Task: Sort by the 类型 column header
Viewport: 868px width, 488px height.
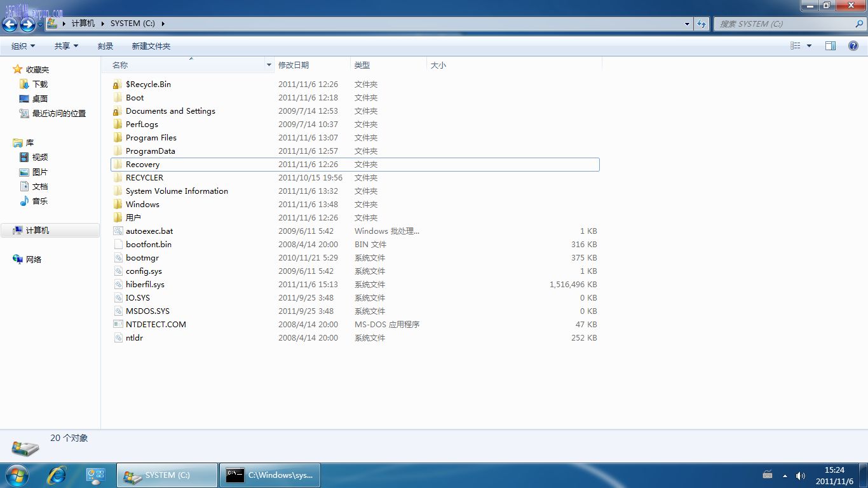Action: pyautogui.click(x=362, y=65)
